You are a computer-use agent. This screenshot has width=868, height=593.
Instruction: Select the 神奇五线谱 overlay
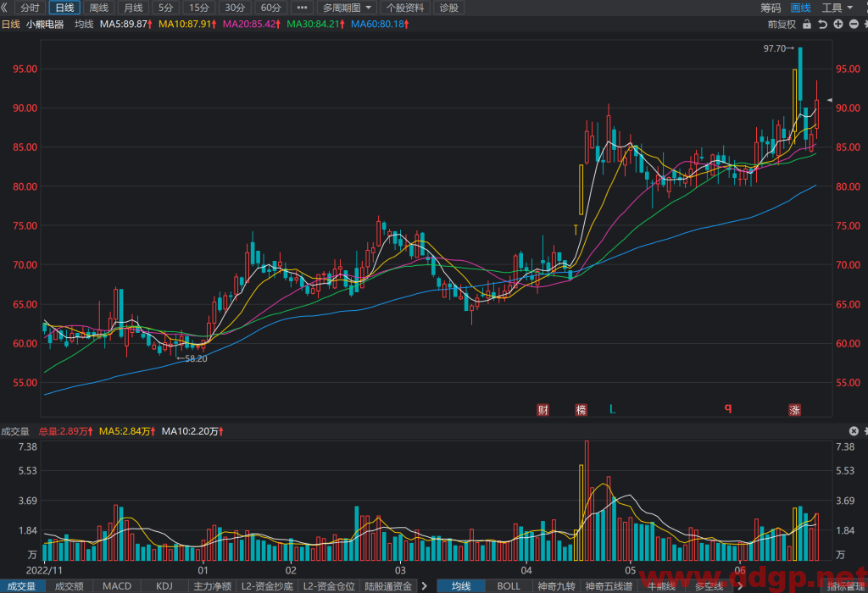609,586
